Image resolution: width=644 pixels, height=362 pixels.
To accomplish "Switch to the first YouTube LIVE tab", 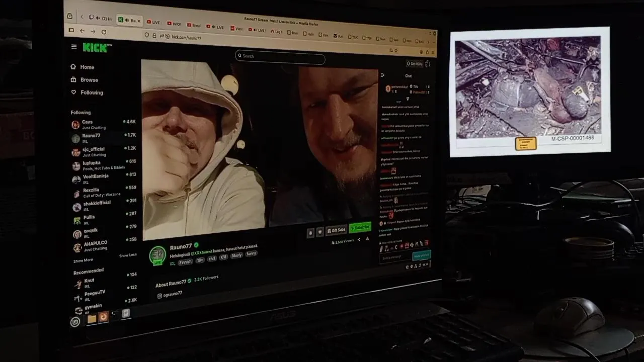I will pos(155,22).
